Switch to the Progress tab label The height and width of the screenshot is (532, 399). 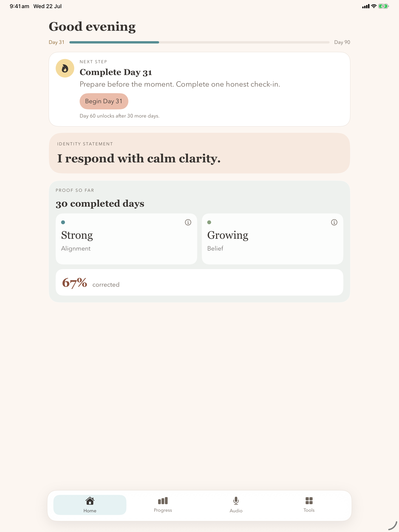pos(163,510)
